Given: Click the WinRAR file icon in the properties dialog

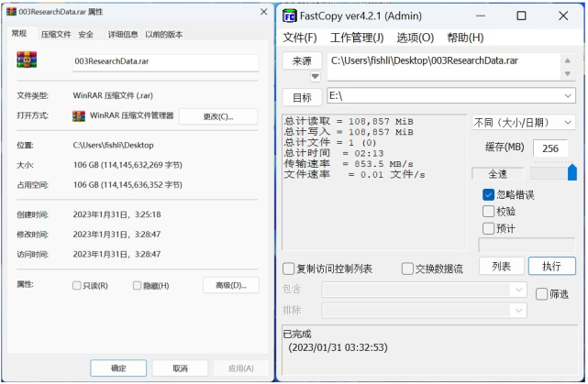Looking at the screenshot, I should point(27,60).
